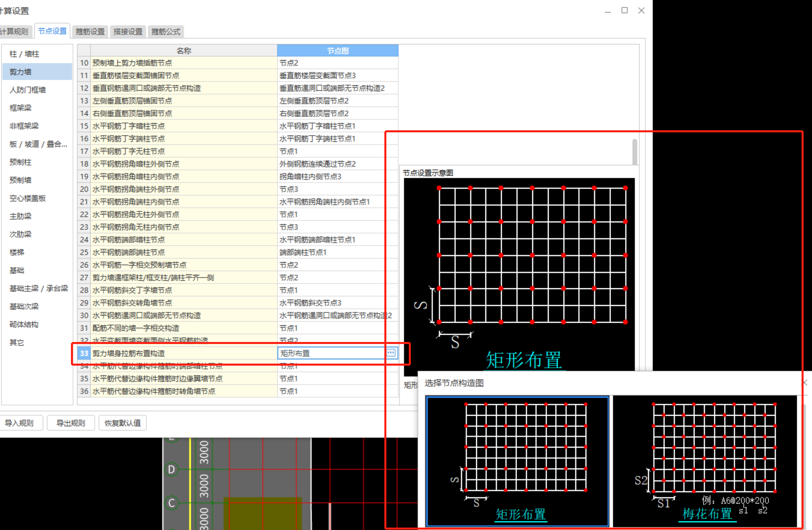
Task: Maximize the 计算设置 window
Action: click(x=624, y=10)
